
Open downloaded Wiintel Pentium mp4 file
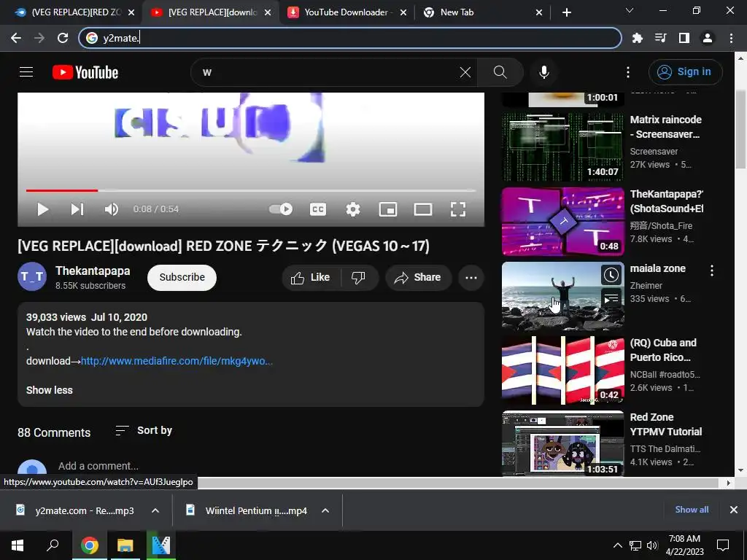tap(247, 511)
